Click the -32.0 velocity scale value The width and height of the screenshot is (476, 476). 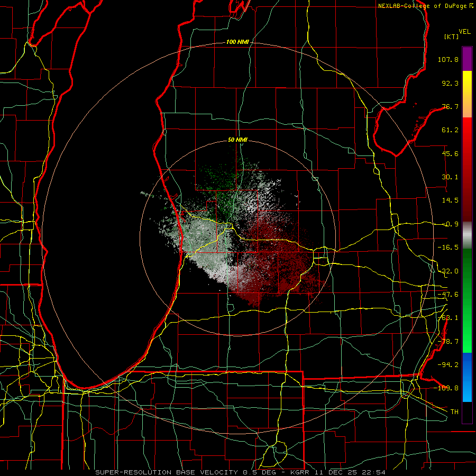(x=448, y=271)
